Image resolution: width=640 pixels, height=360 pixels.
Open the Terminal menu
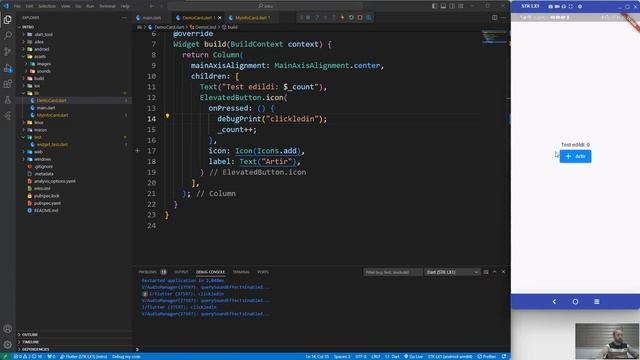(107, 6)
